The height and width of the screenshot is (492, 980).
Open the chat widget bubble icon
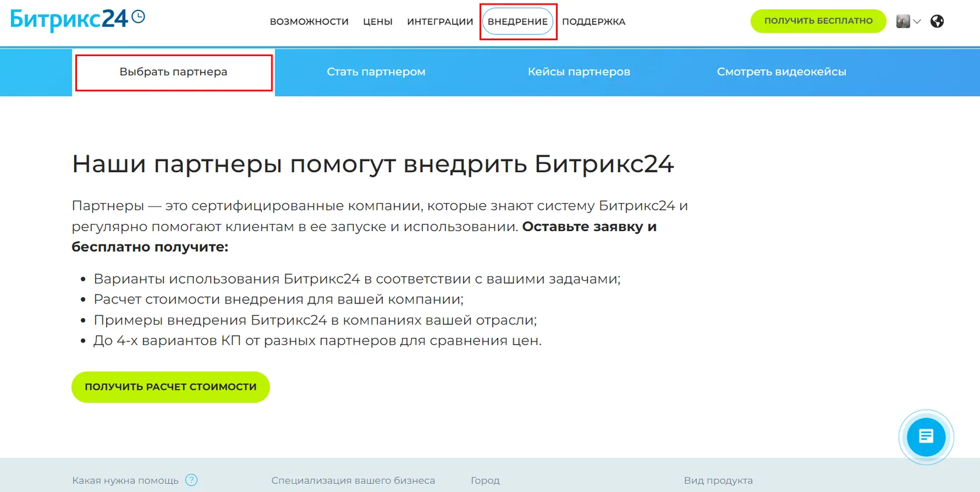[926, 437]
